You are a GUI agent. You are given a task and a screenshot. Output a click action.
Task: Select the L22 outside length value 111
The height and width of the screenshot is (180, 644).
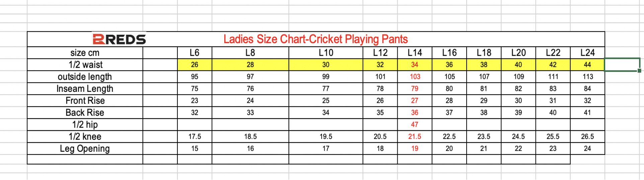point(553,77)
